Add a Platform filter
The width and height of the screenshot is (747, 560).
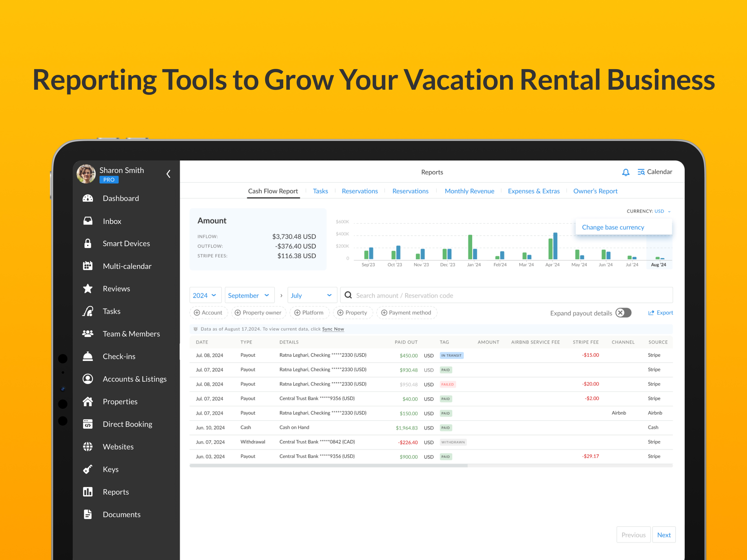309,313
